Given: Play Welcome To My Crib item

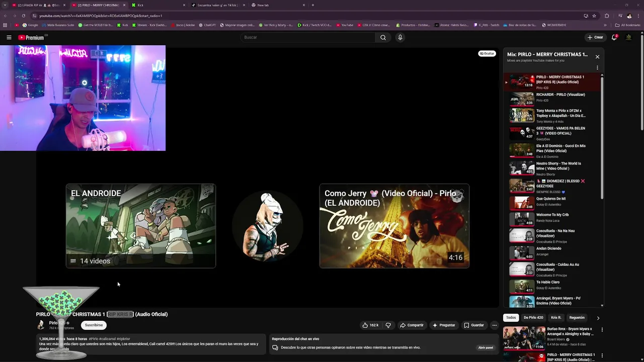Looking at the screenshot, I should [552, 219].
